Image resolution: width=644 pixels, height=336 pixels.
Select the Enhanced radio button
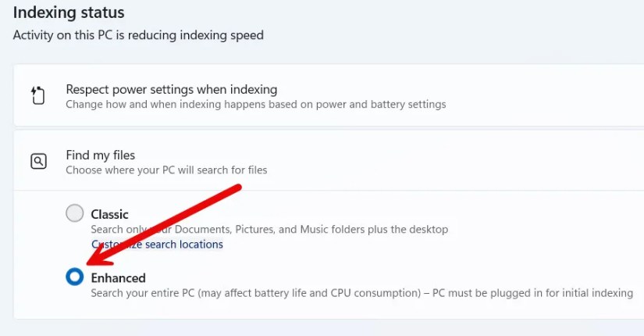(x=74, y=277)
